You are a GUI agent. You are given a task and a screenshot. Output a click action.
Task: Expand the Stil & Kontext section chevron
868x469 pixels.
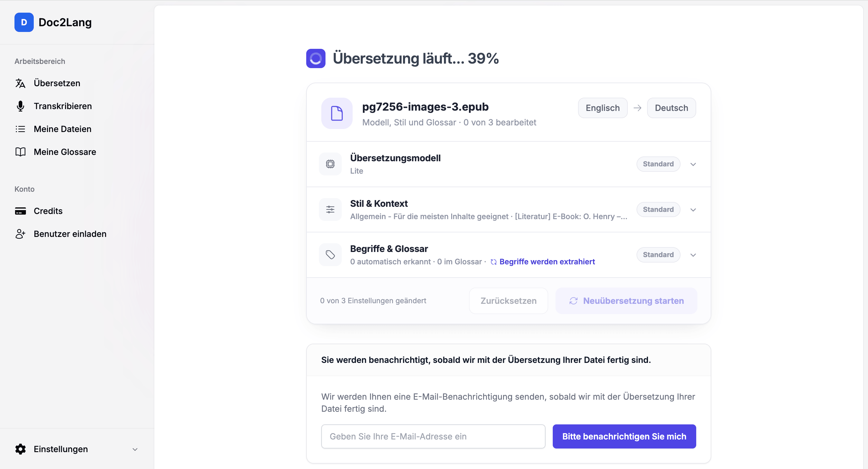coord(693,210)
